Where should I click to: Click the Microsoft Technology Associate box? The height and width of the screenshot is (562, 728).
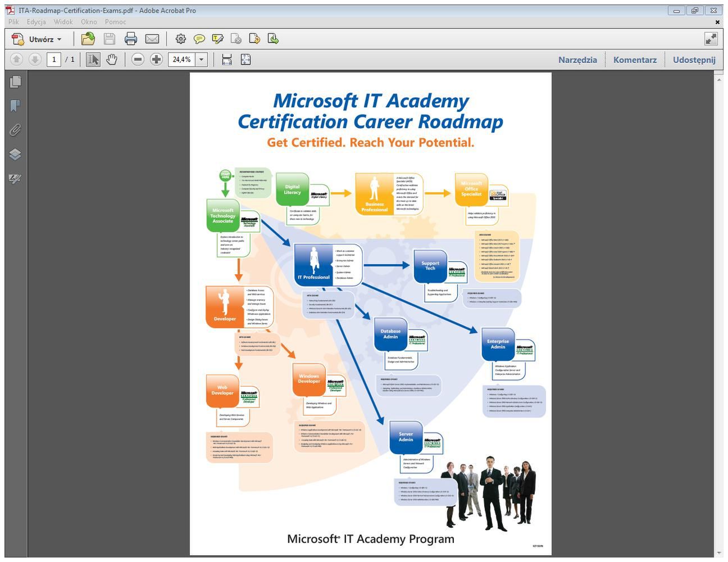coord(222,216)
